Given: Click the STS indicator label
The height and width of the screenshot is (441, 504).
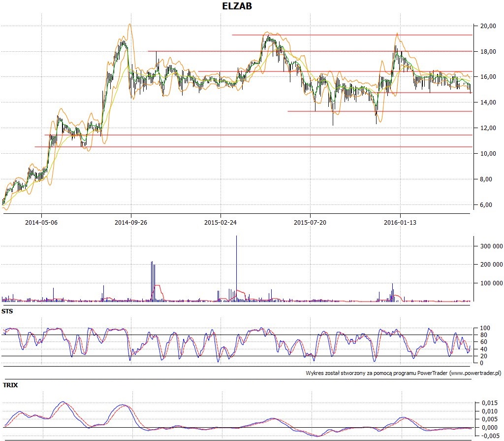Looking at the screenshot, I should [x=7, y=311].
